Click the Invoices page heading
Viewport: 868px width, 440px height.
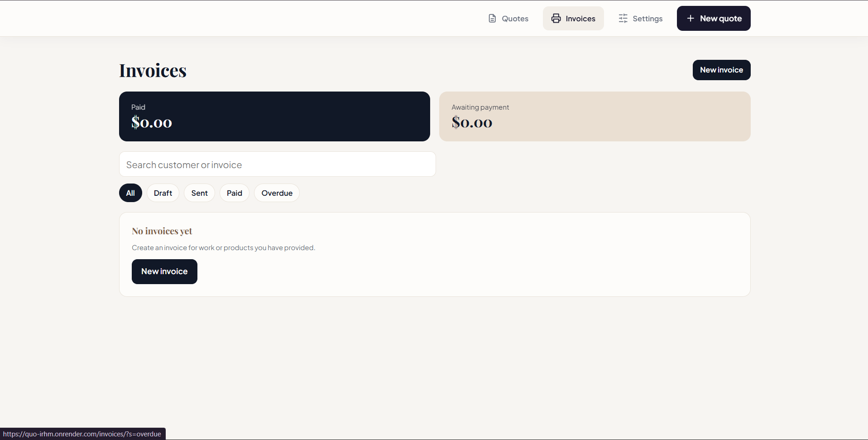pos(153,71)
